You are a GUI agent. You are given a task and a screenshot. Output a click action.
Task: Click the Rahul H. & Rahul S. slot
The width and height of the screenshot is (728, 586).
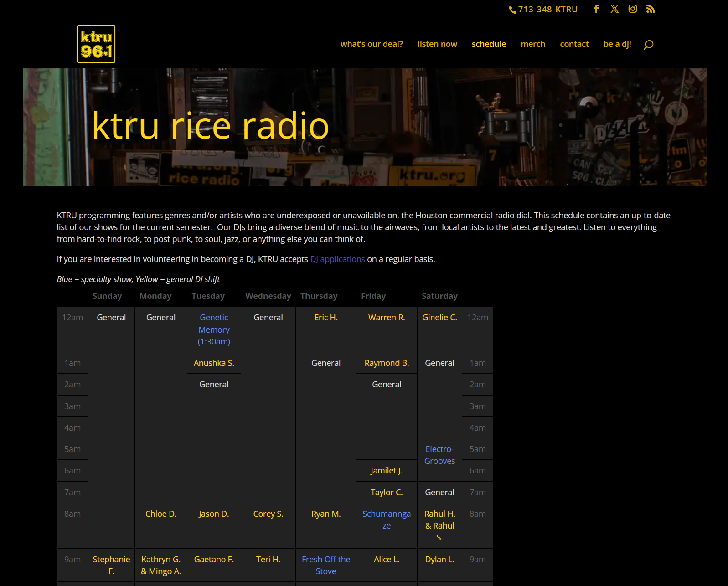pos(439,526)
